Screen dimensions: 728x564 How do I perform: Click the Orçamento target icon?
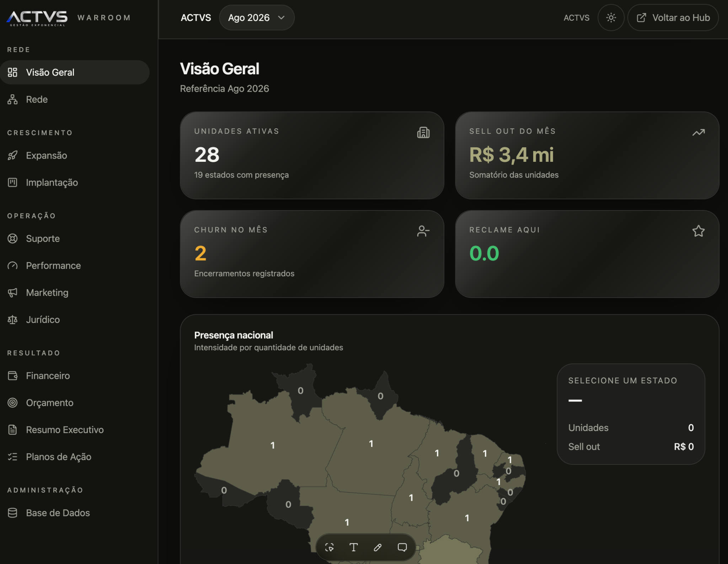click(12, 403)
